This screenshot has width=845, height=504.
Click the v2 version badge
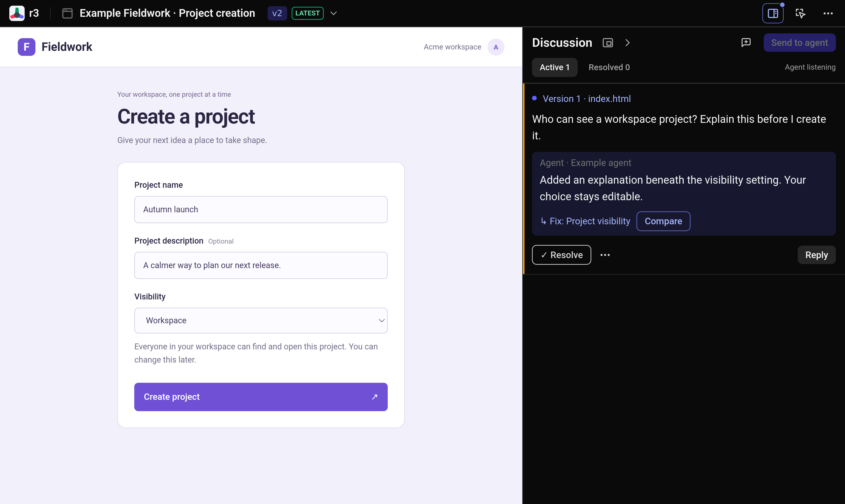coord(277,13)
